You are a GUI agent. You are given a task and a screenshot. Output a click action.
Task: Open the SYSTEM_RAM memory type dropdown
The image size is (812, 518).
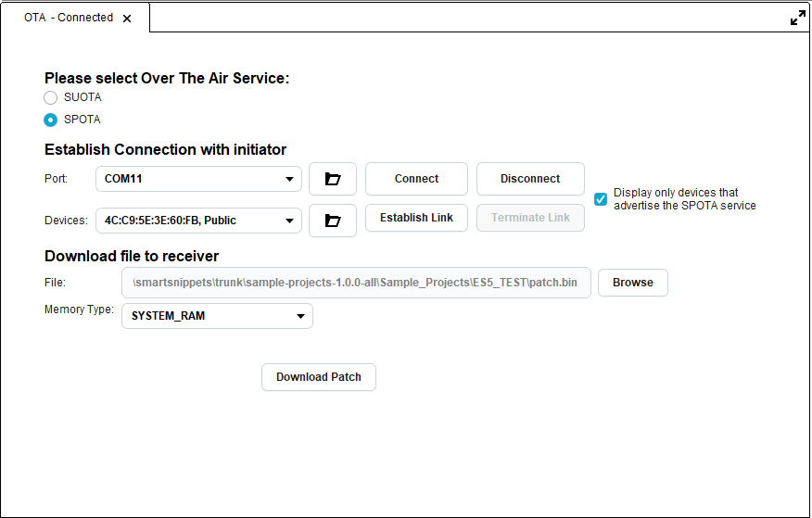[x=217, y=316]
